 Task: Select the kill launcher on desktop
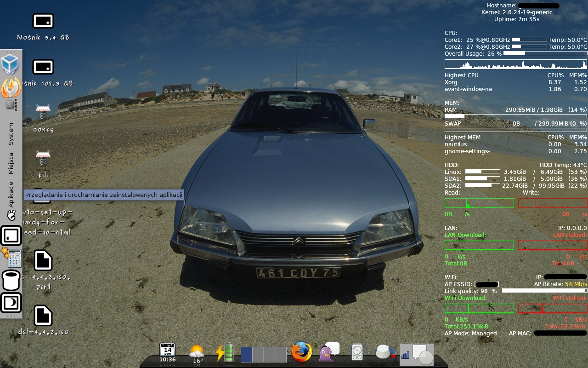(43, 159)
